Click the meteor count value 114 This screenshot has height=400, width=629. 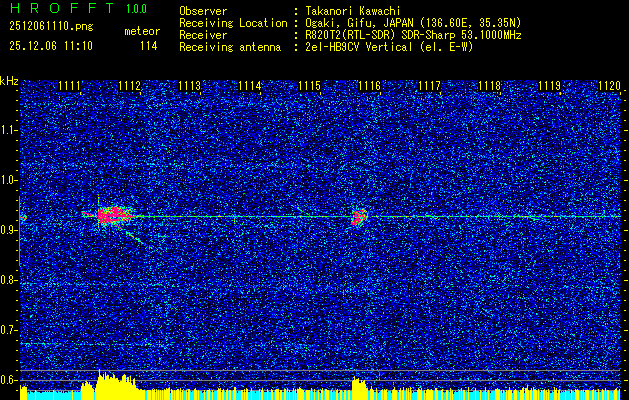[148, 46]
